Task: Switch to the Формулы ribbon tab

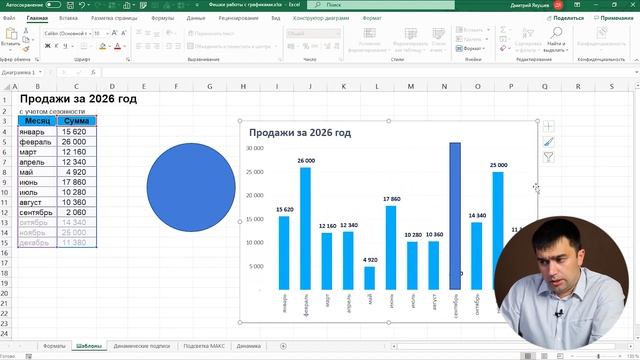Action: [162, 18]
